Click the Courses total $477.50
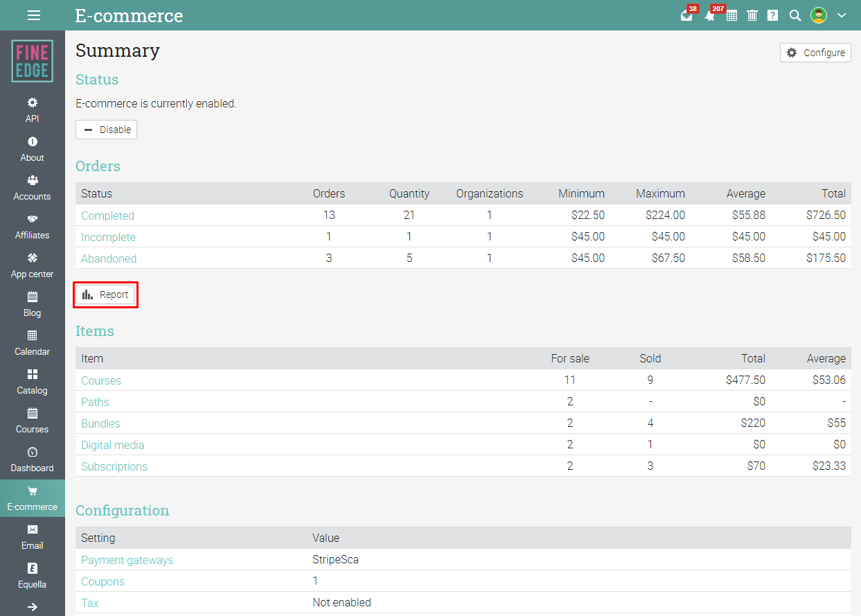 [x=745, y=380]
